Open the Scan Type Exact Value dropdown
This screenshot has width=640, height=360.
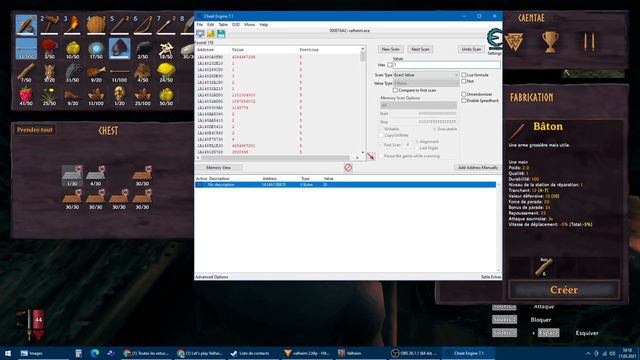(426, 75)
